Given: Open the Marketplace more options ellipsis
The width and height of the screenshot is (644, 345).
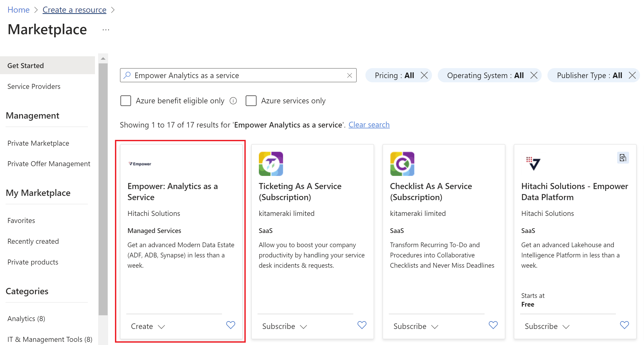Looking at the screenshot, I should click(106, 30).
